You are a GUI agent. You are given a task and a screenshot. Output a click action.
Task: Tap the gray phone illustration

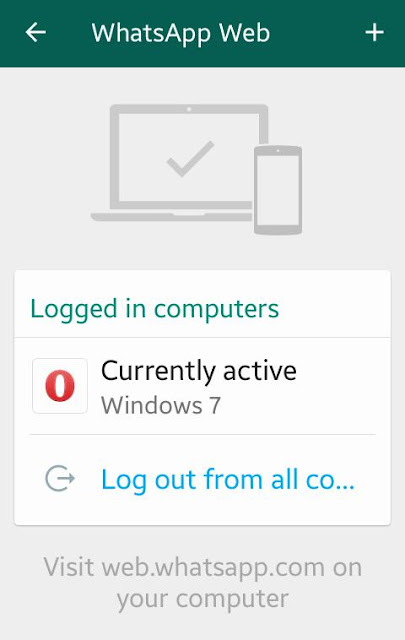coord(278,190)
